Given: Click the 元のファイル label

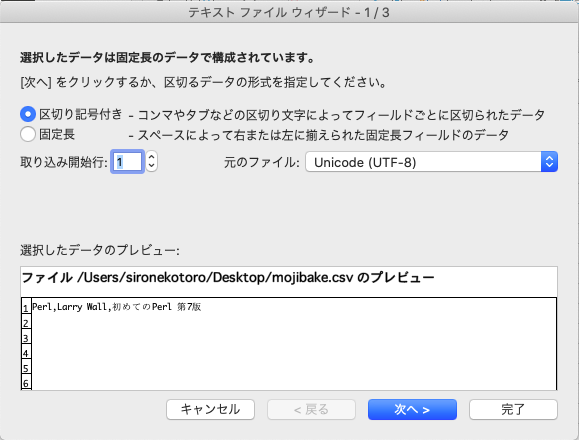Looking at the screenshot, I should click(x=262, y=162).
